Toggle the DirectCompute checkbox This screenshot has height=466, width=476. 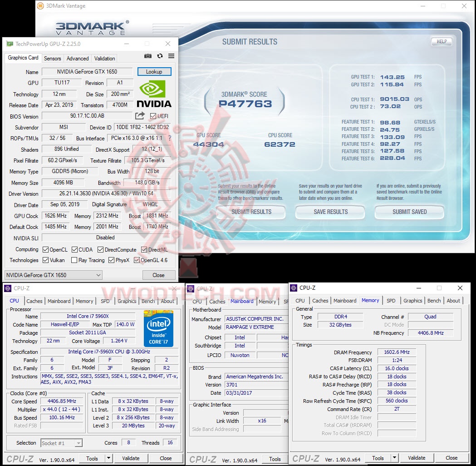(100, 250)
